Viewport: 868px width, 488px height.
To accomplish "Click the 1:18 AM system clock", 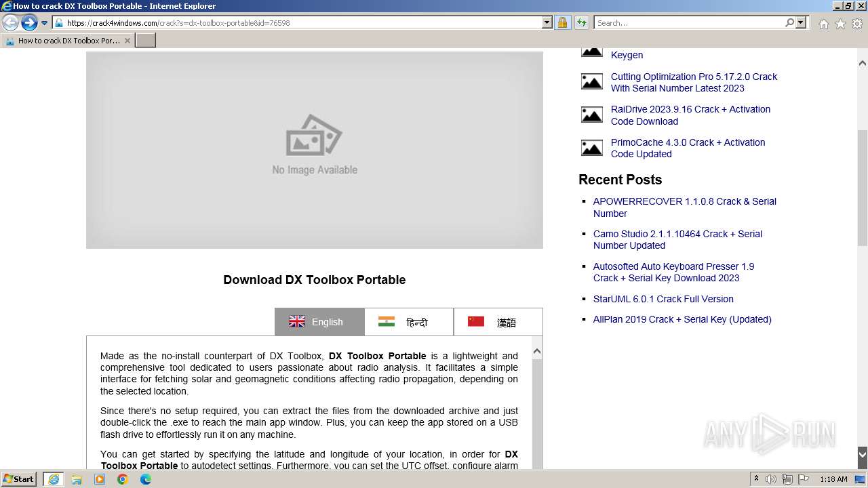I will (833, 479).
